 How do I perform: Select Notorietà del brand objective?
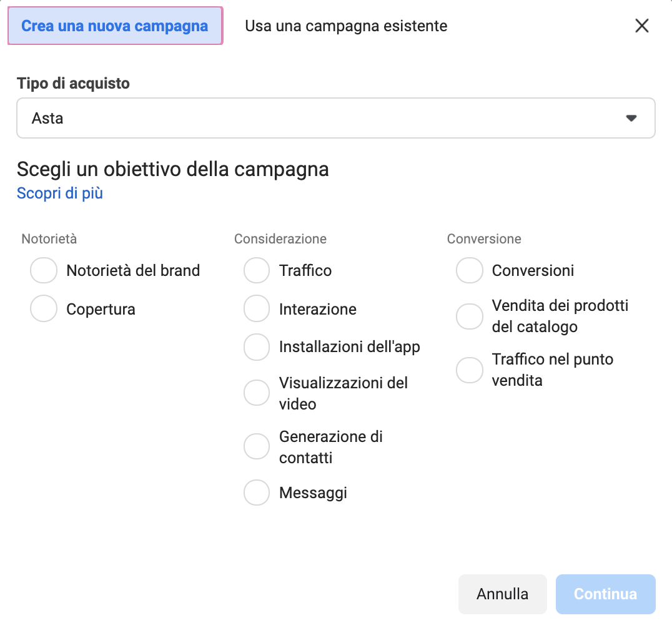click(x=44, y=270)
